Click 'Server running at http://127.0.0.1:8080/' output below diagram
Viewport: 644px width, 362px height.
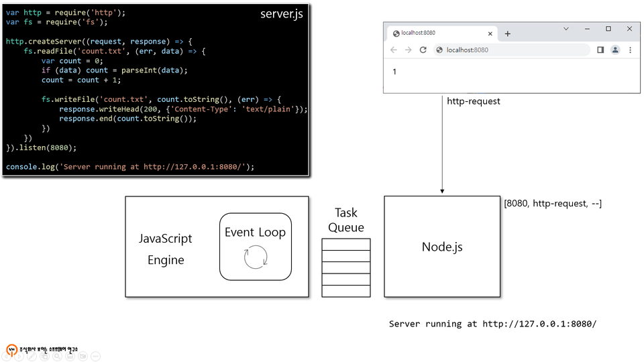492,324
